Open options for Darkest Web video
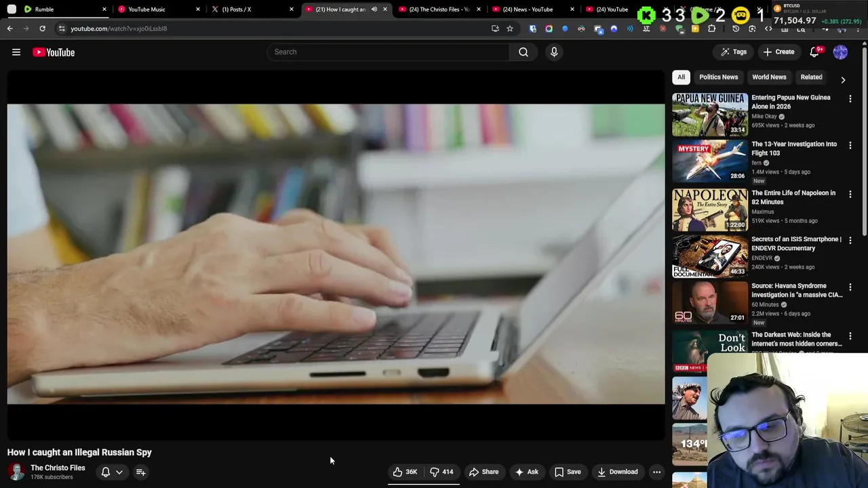868x488 pixels. (850, 336)
